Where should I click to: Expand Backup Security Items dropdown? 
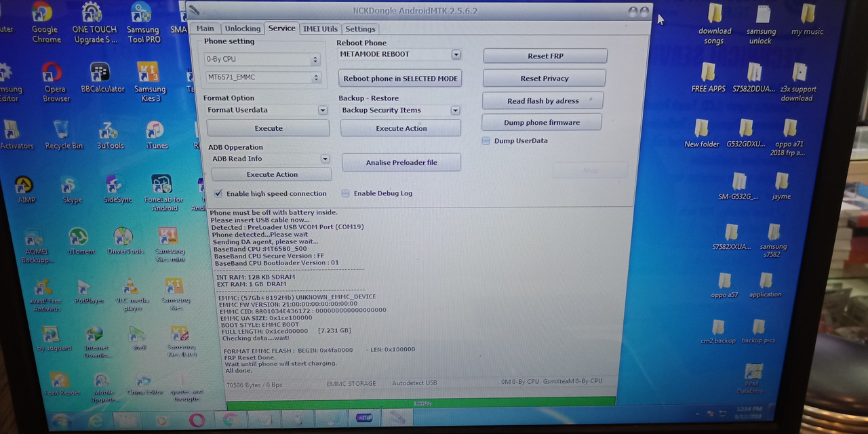[455, 111]
